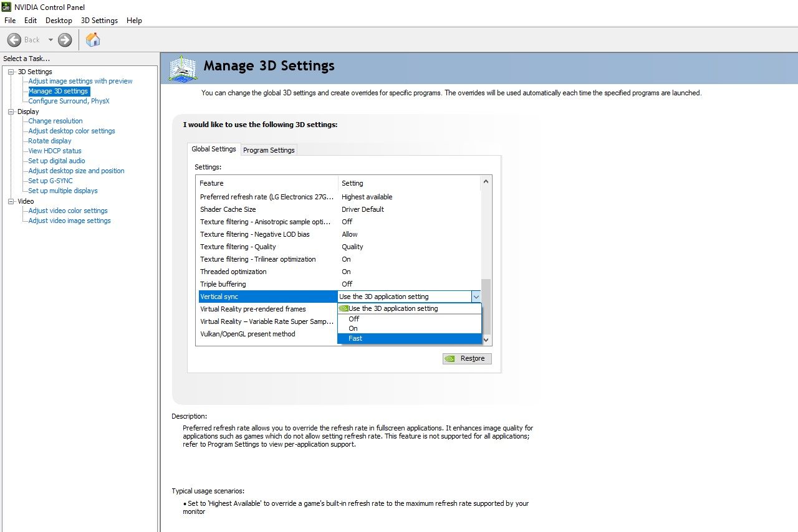This screenshot has height=532, width=798.
Task: Click the settings list scrollbar thumb
Action: [486, 306]
